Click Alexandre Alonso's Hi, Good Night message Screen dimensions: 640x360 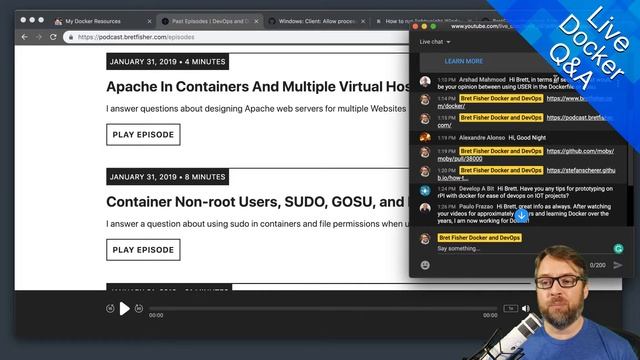(x=527, y=138)
